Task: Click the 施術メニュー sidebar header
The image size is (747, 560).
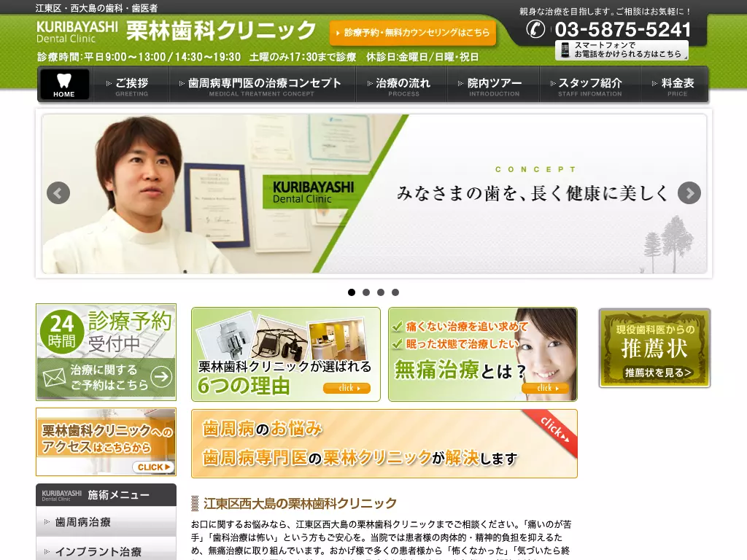Action: [107, 495]
